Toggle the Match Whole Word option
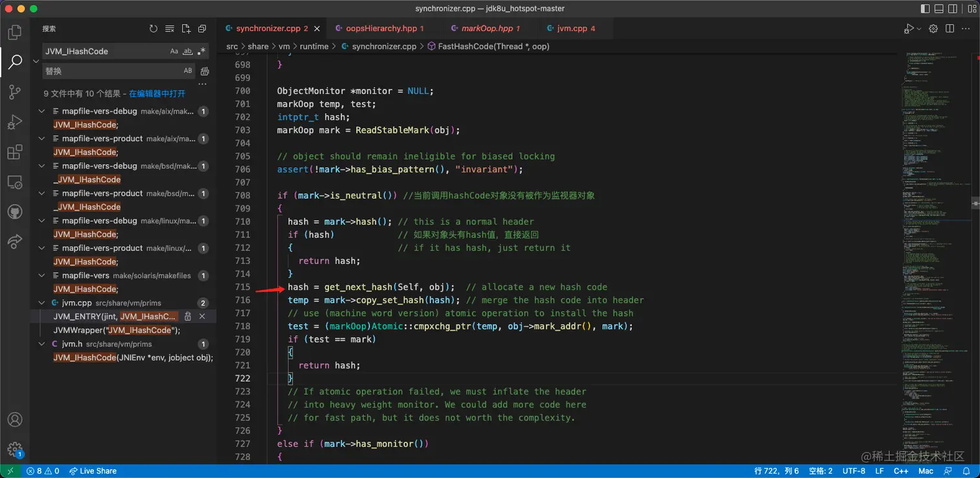The width and height of the screenshot is (980, 478). coord(188,51)
